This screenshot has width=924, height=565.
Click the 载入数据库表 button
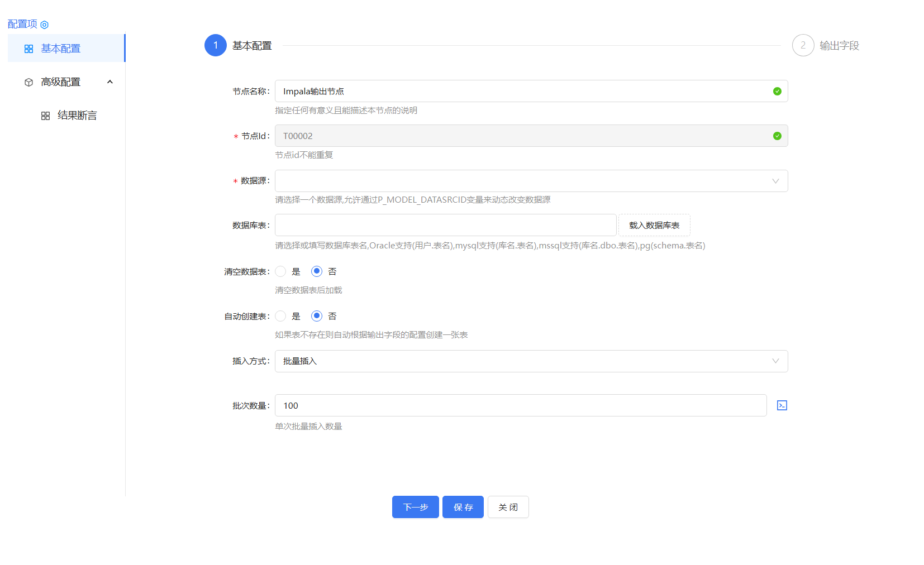[654, 225]
